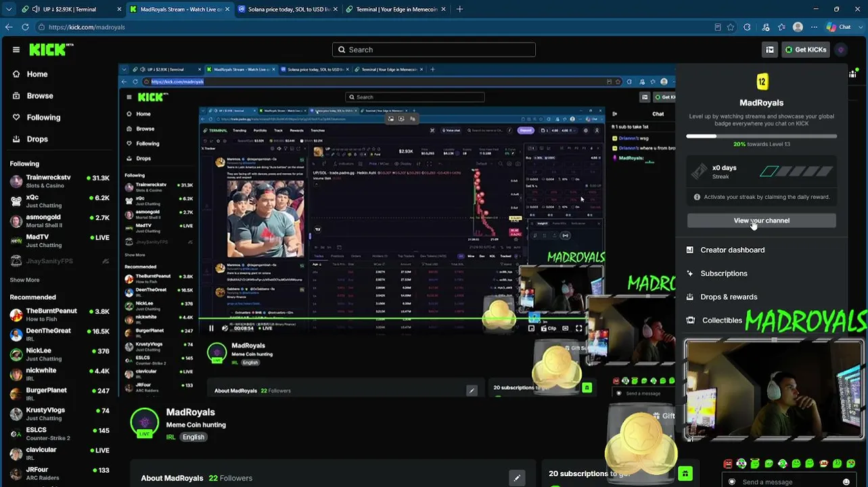Viewport: 868px width, 487px height.
Task: Click the level 12 badge in profile panel
Action: coord(762,83)
